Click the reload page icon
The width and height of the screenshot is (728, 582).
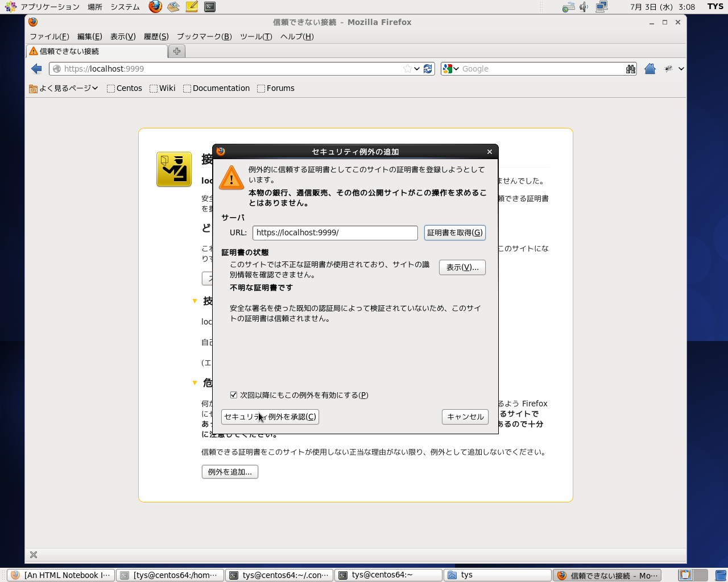point(428,69)
